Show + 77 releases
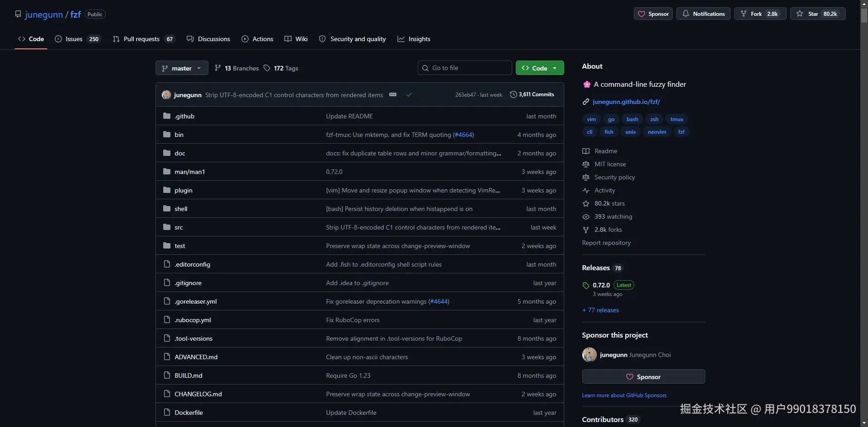 (600, 310)
